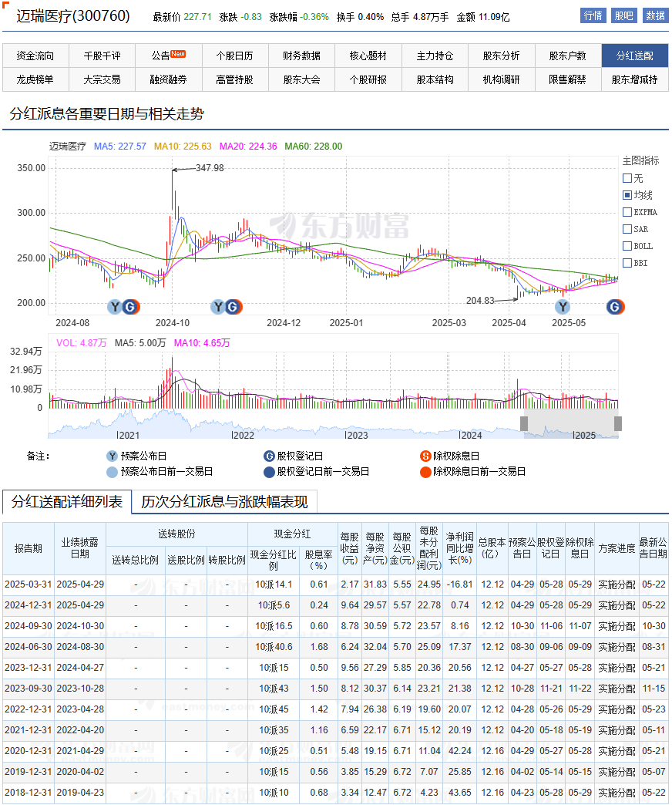Select the 分红送配 tab

[635, 56]
